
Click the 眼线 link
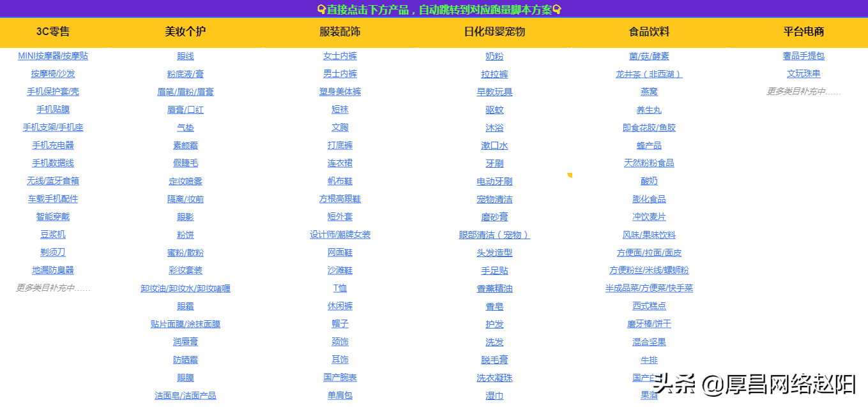[185, 56]
